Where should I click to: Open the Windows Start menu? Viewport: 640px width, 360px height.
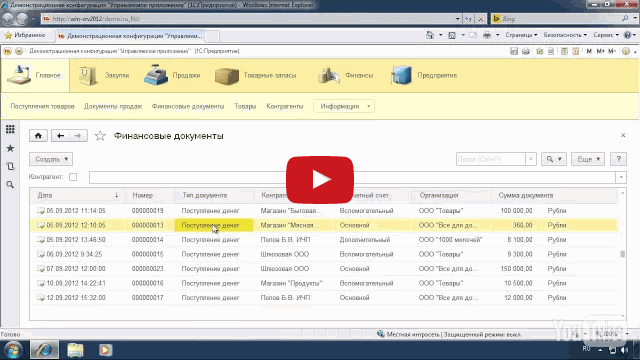tap(13, 350)
